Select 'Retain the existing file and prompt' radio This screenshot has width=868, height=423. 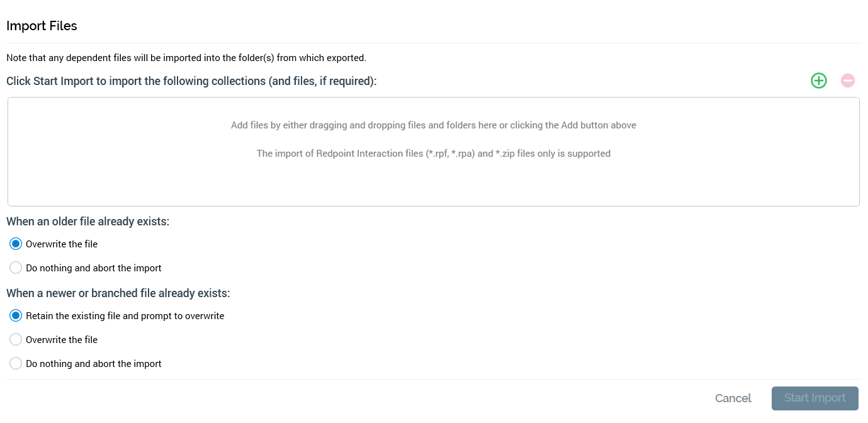(x=16, y=316)
